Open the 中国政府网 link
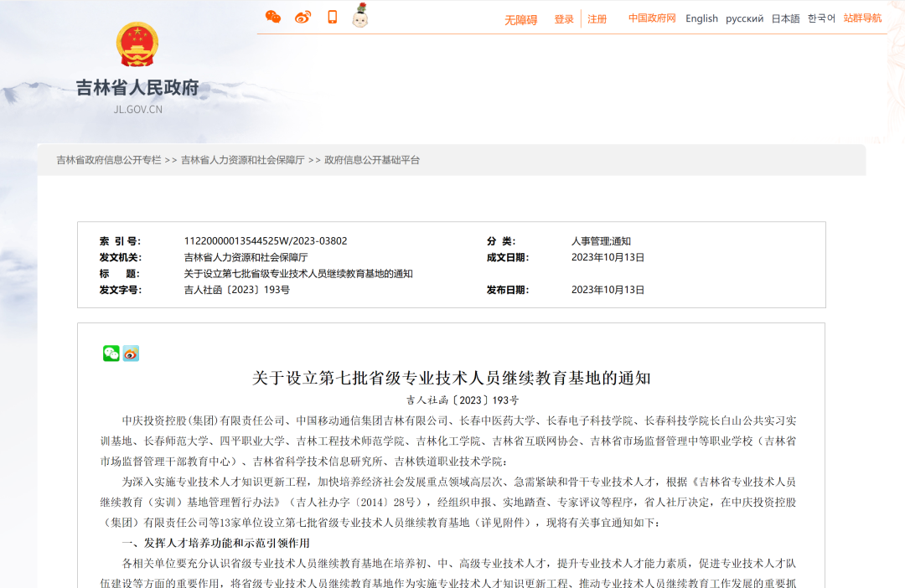This screenshot has width=905, height=588. pos(652,18)
